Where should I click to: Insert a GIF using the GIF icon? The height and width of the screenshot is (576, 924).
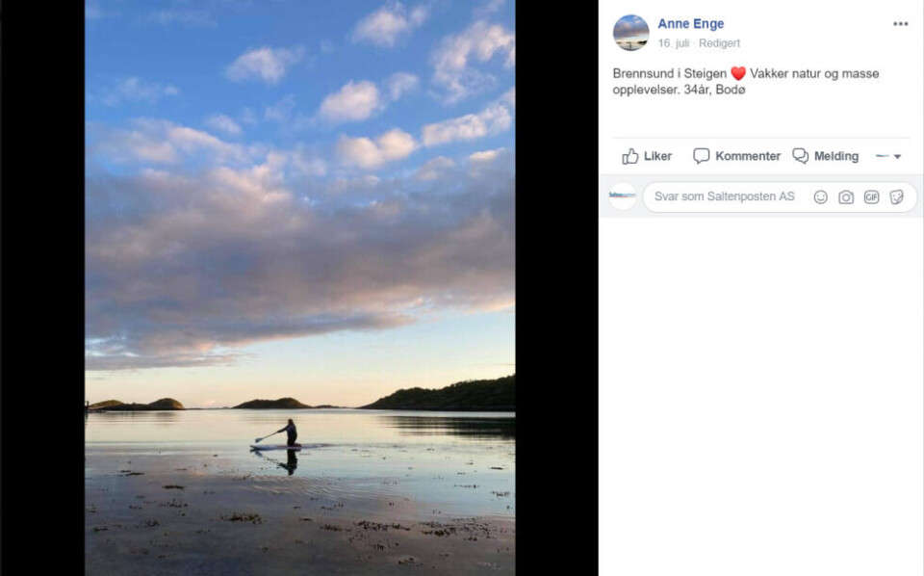pyautogui.click(x=871, y=196)
